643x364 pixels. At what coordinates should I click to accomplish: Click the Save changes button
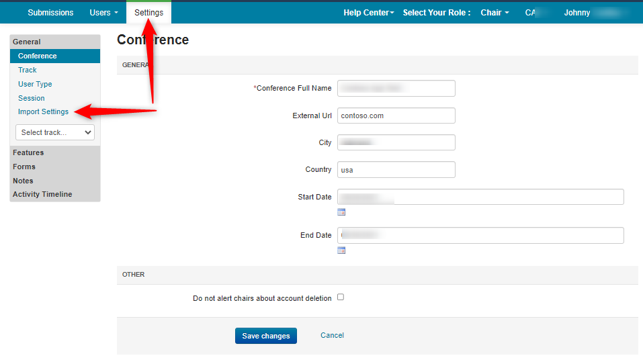(x=265, y=336)
